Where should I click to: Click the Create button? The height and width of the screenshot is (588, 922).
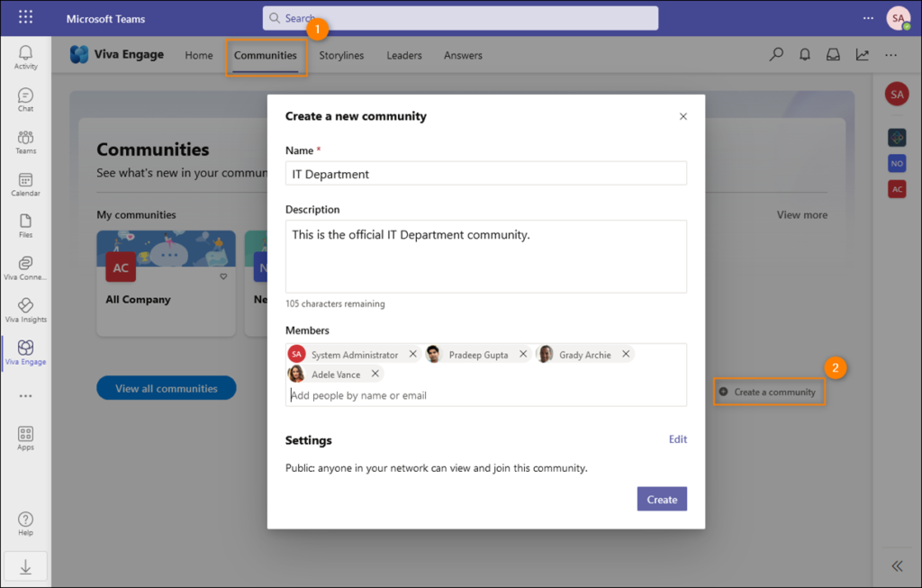(x=662, y=499)
